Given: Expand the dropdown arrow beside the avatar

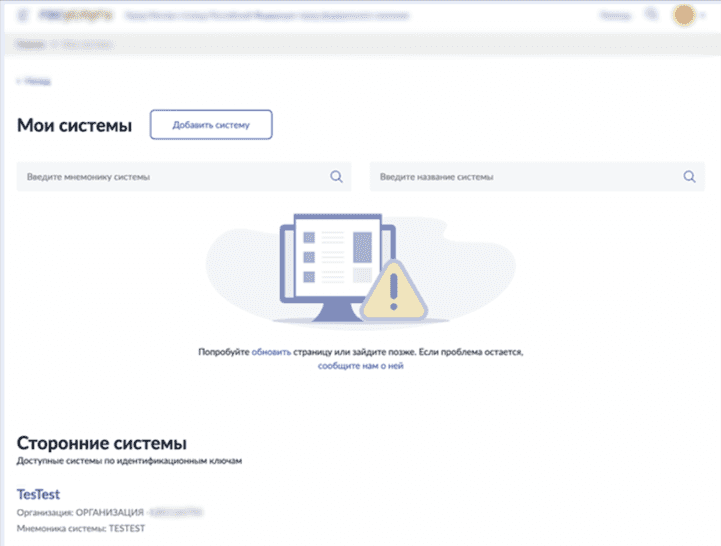Looking at the screenshot, I should 705,16.
